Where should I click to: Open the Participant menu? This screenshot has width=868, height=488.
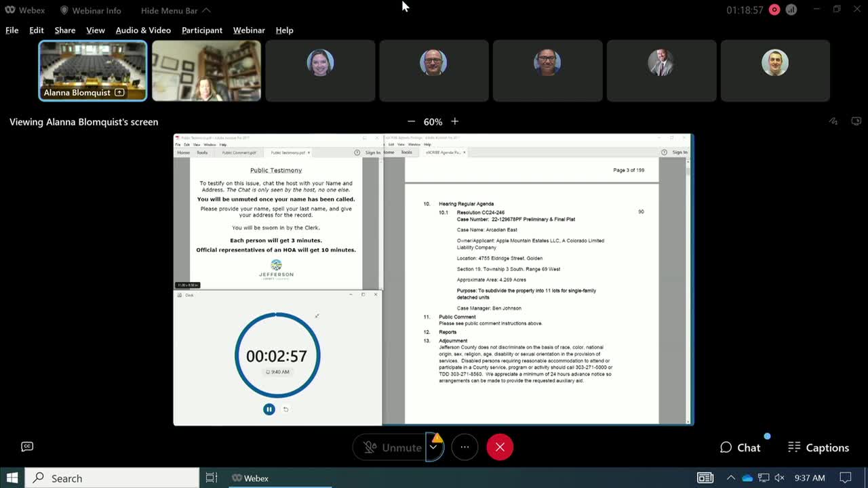(201, 30)
